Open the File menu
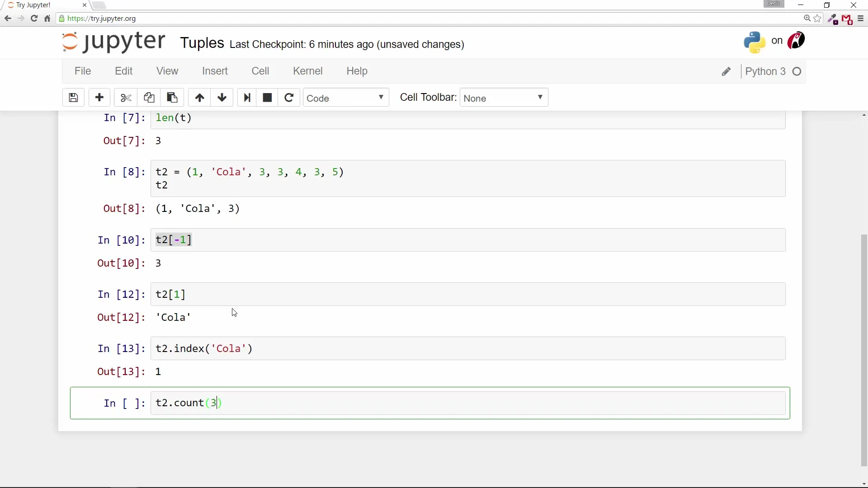The width and height of the screenshot is (868, 488). [83, 71]
